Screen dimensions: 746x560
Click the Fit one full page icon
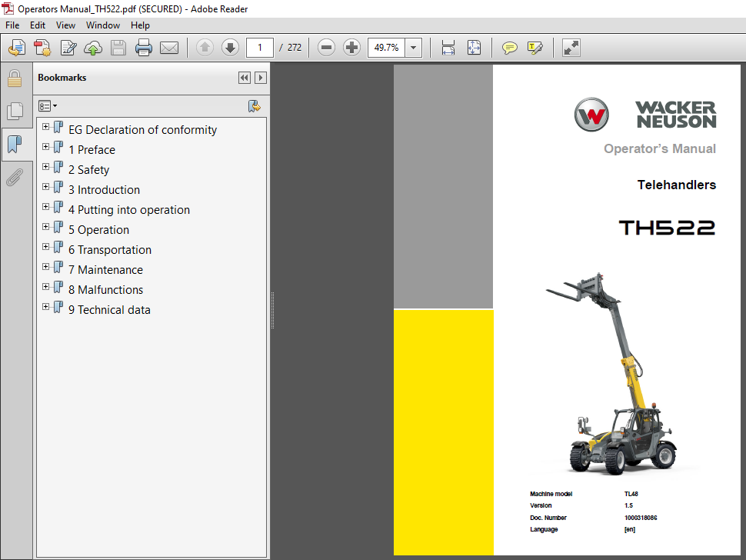(475, 48)
